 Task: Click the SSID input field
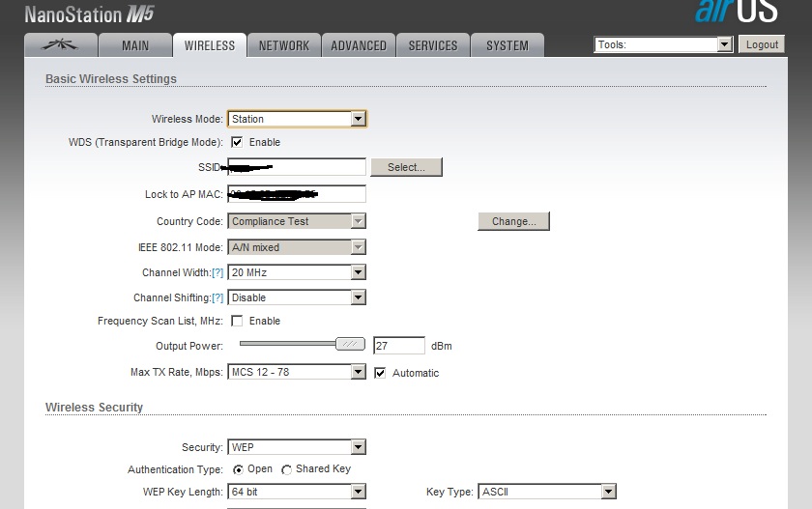tap(297, 167)
